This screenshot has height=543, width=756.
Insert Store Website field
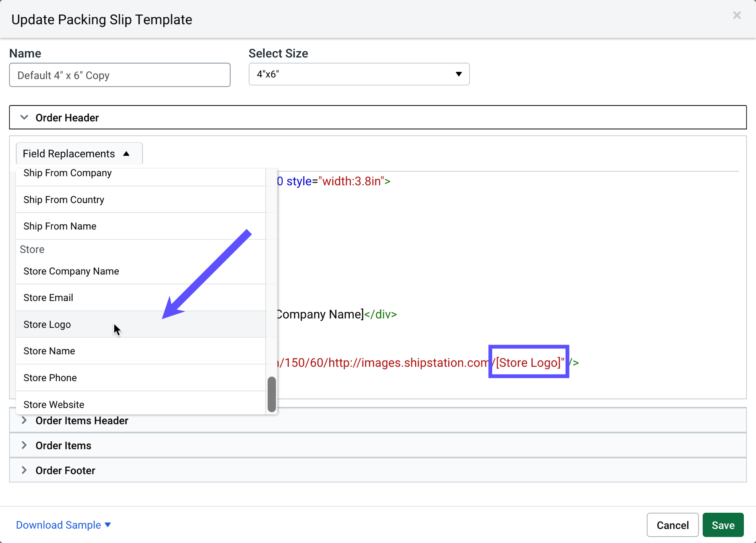141,403
